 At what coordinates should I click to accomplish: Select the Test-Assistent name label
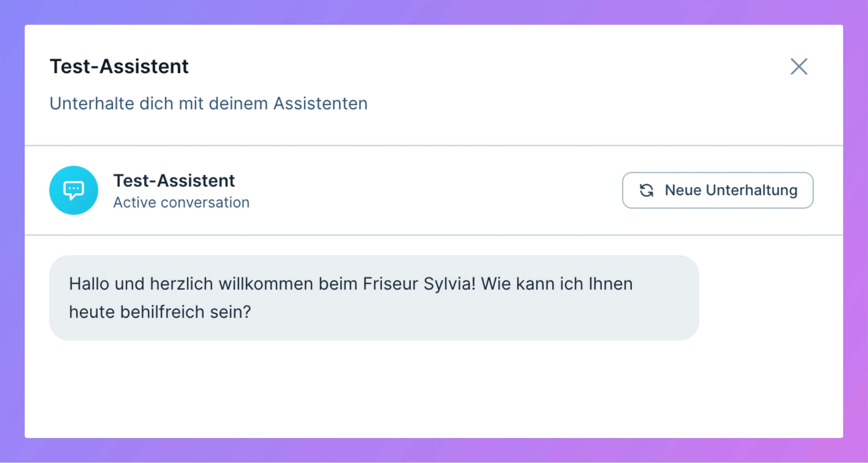(174, 180)
